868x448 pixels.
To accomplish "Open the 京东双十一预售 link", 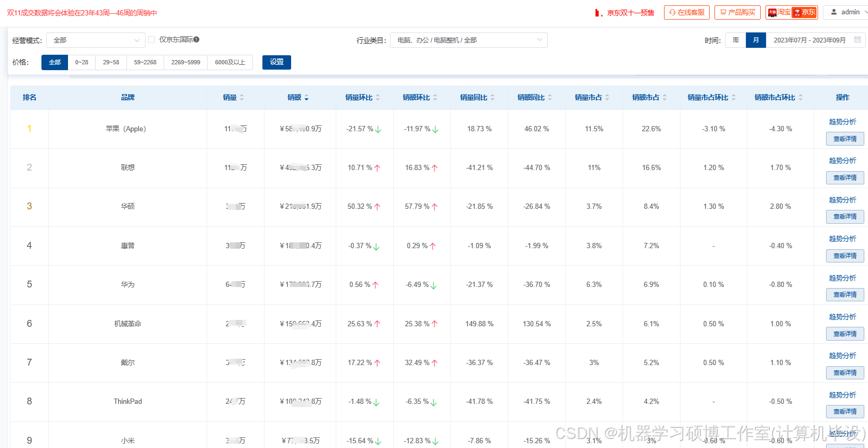I will (x=631, y=13).
